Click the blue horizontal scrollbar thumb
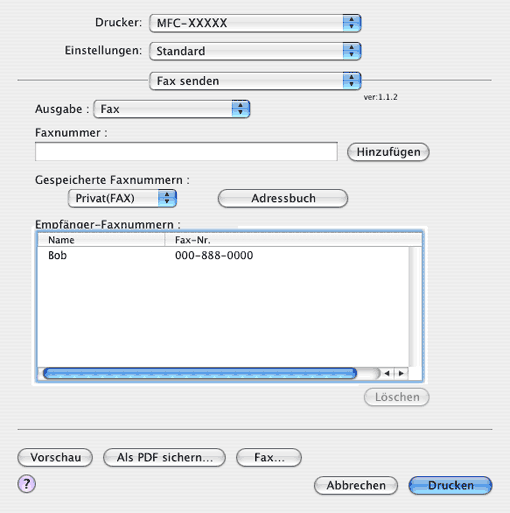Image resolution: width=510 pixels, height=513 pixels. 200,373
